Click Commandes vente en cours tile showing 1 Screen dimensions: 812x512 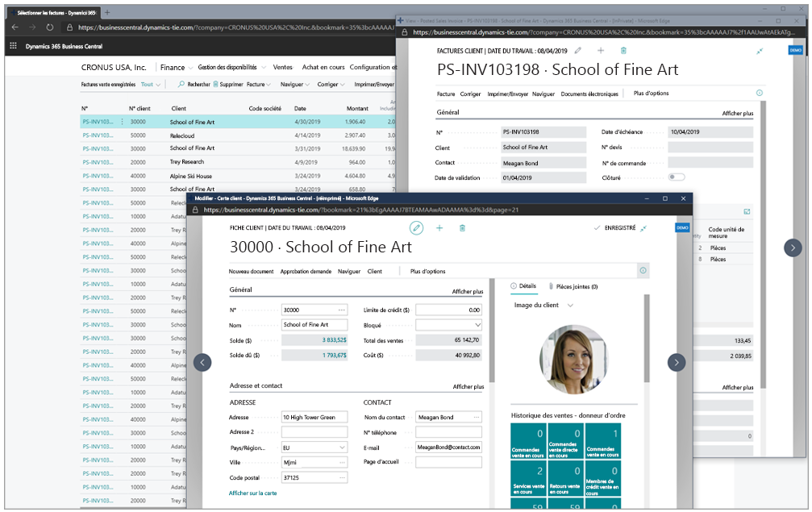point(603,442)
